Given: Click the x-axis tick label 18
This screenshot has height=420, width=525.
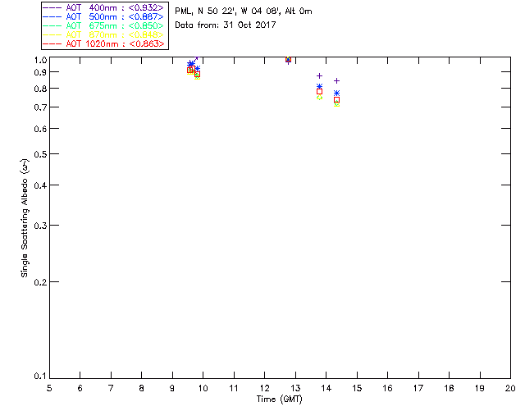Looking at the screenshot, I should point(450,388).
